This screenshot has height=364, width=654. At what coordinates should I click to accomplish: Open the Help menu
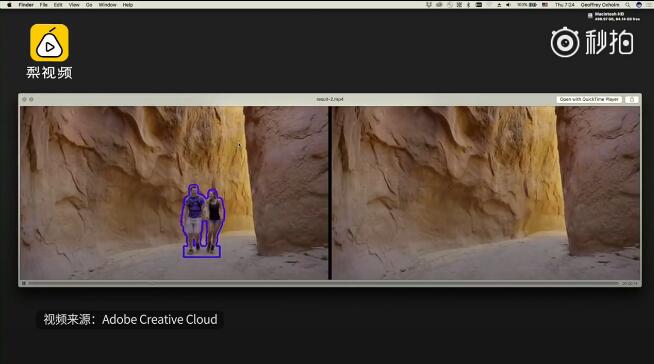128,5
